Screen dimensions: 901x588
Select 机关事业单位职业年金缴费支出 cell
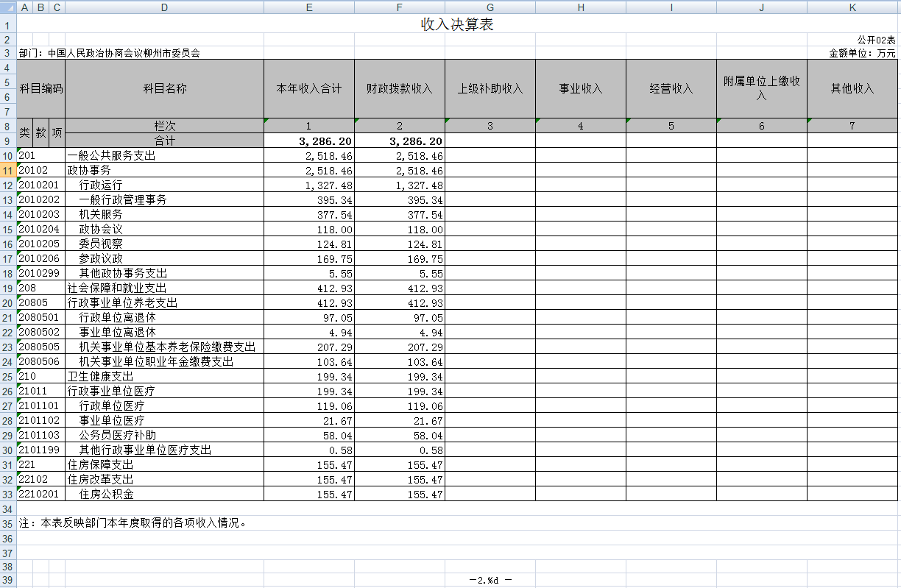pyautogui.click(x=165, y=361)
